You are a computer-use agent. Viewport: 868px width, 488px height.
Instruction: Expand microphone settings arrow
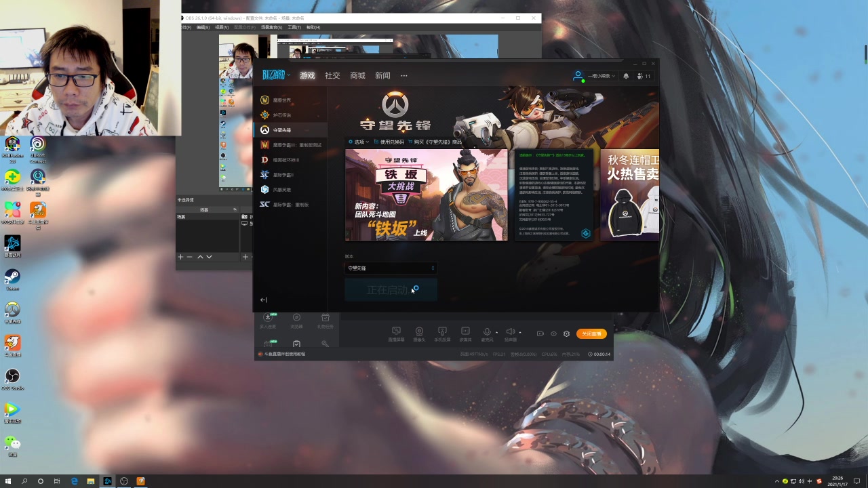(x=497, y=333)
